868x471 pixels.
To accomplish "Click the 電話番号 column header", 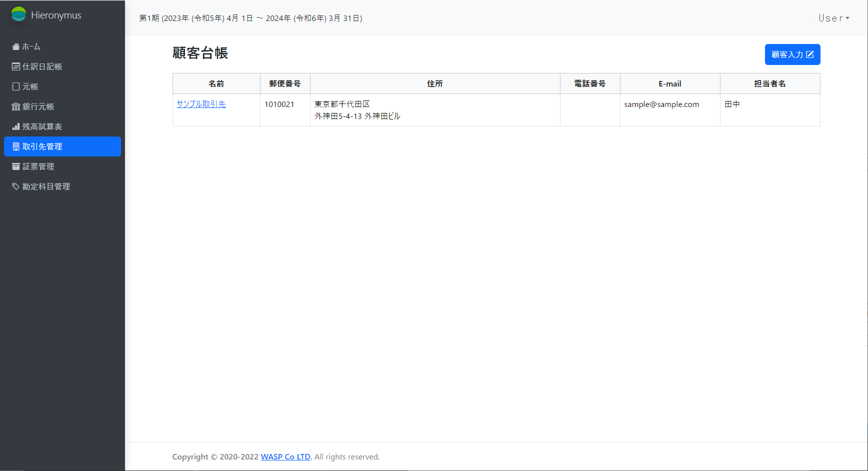I will pyautogui.click(x=590, y=83).
